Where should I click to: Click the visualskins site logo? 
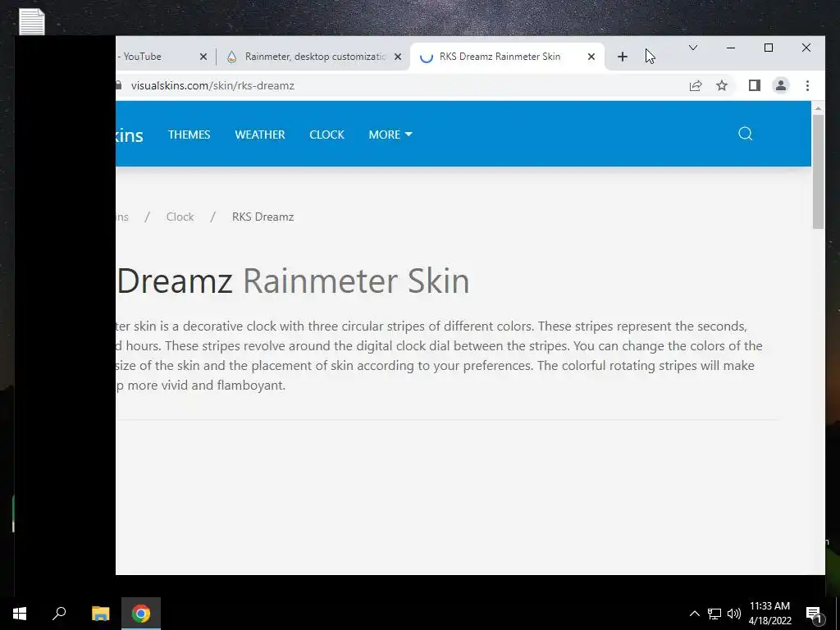[129, 135]
